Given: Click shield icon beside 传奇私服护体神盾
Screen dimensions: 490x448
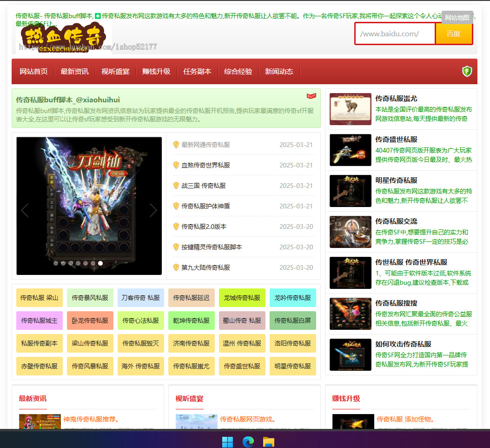Looking at the screenshot, I should 176,206.
